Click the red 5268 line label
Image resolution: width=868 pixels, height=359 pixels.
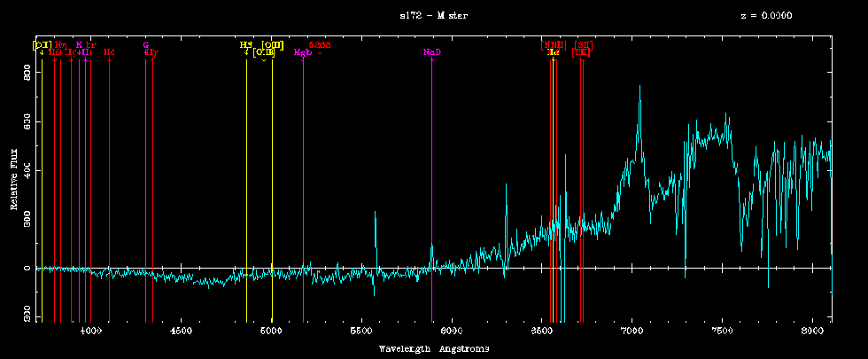[x=319, y=44]
